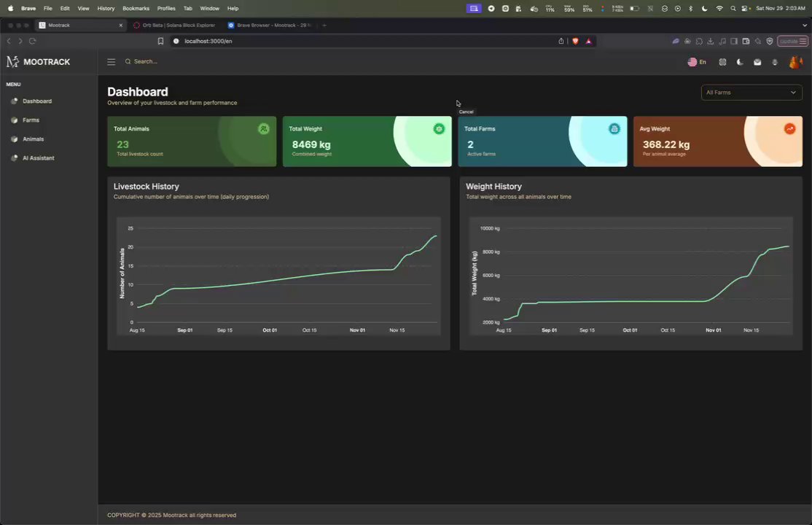Viewport: 812px width, 525px height.
Task: Toggle dark mode with the moon icon
Action: (x=740, y=62)
